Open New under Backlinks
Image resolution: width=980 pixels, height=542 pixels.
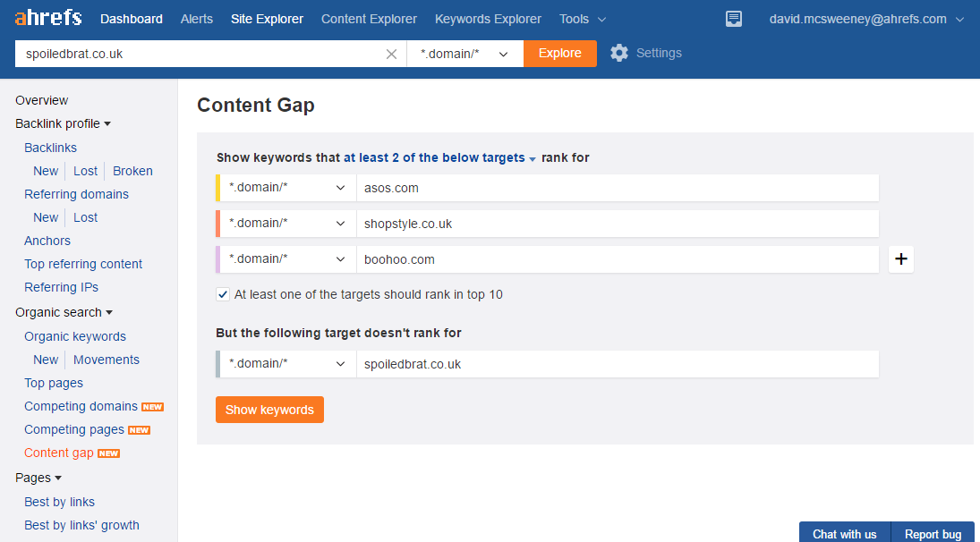point(46,171)
